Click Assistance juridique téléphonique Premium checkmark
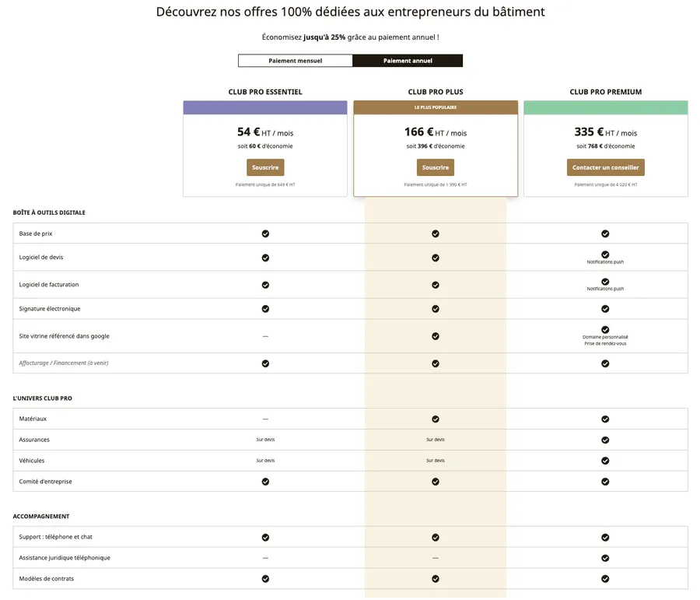 click(605, 558)
